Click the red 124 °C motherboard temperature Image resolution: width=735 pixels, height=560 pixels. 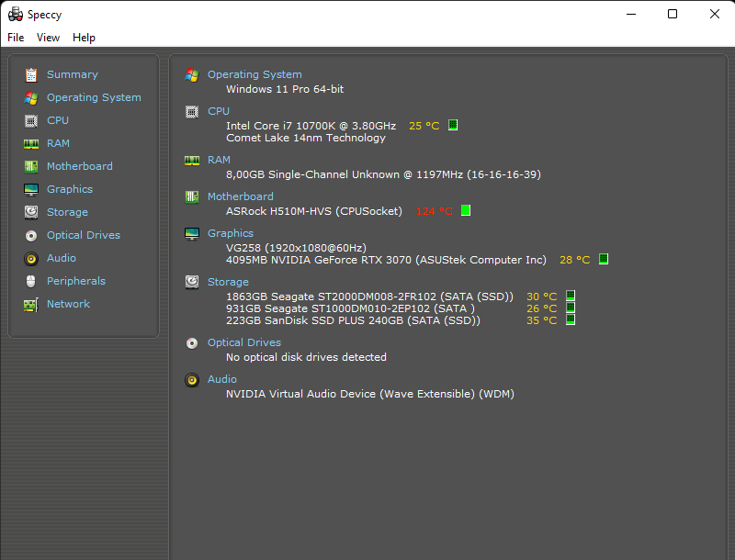pos(434,211)
